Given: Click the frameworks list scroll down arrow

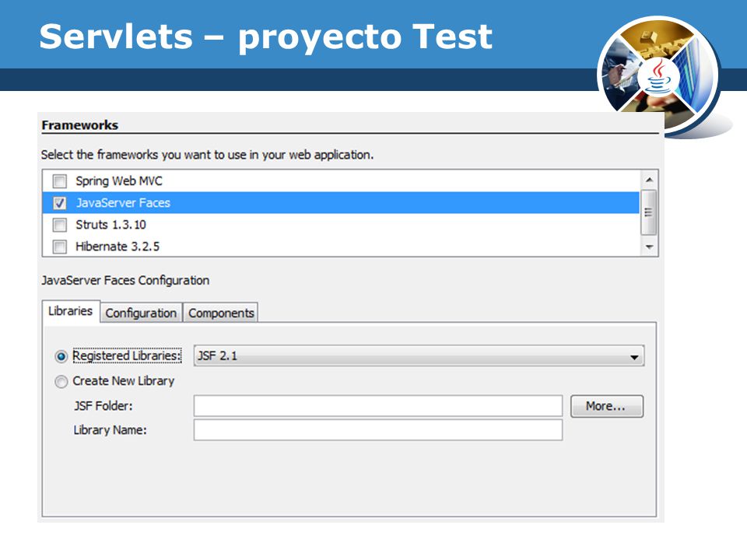Looking at the screenshot, I should (x=649, y=247).
